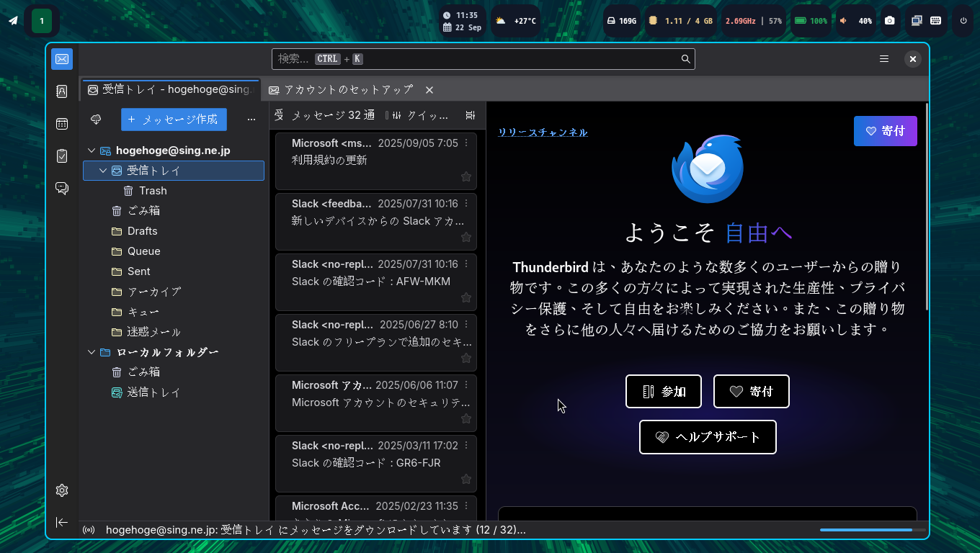Select ごみ箱 under ローカルフォルダー
Viewport: 980px width, 553px height.
[x=174, y=372]
